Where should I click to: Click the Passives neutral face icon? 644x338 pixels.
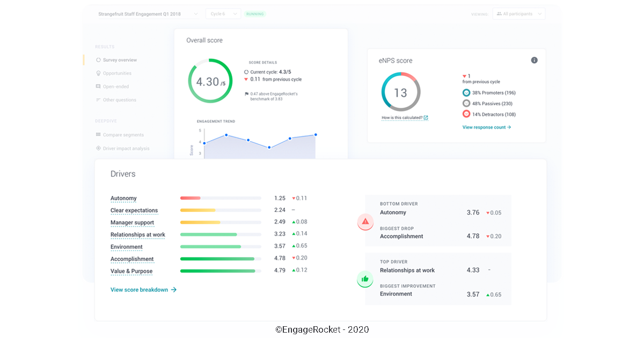(466, 104)
